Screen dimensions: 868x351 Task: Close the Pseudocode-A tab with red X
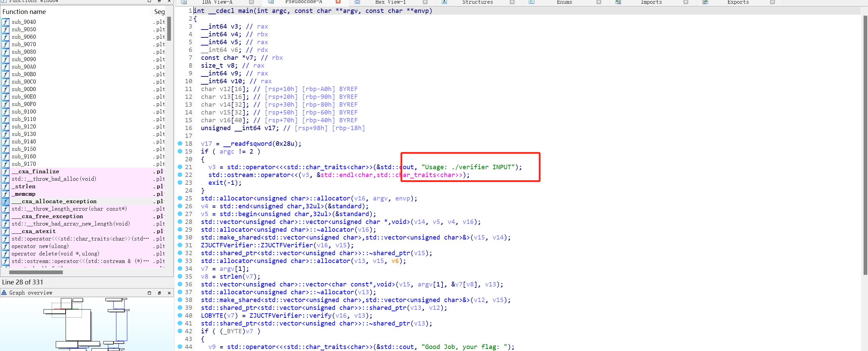338,2
